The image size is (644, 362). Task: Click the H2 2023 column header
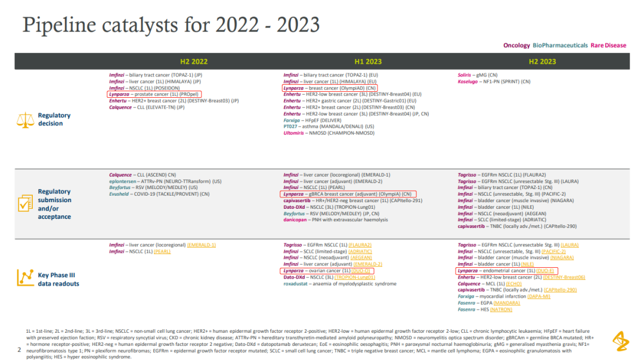click(x=542, y=61)
